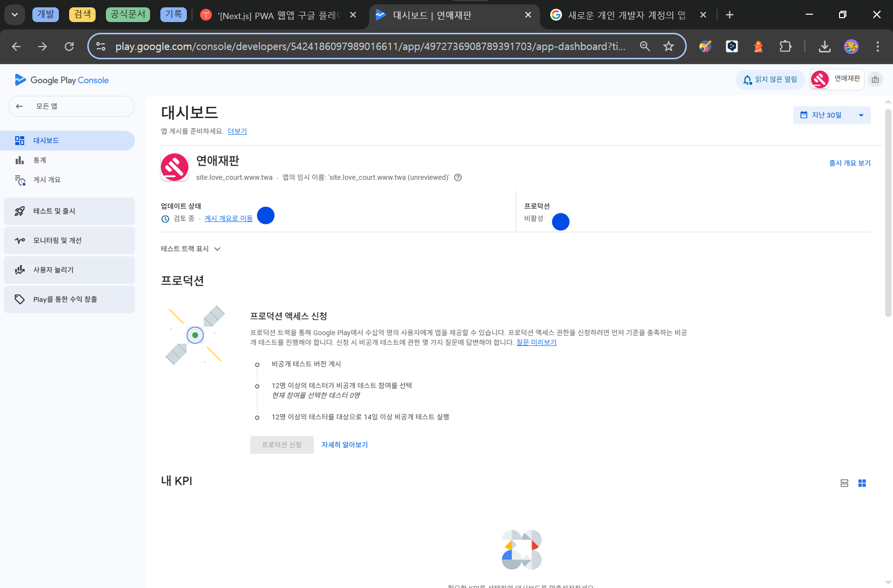
Task: Open the Chrome three-dot menu
Action: pyautogui.click(x=878, y=47)
